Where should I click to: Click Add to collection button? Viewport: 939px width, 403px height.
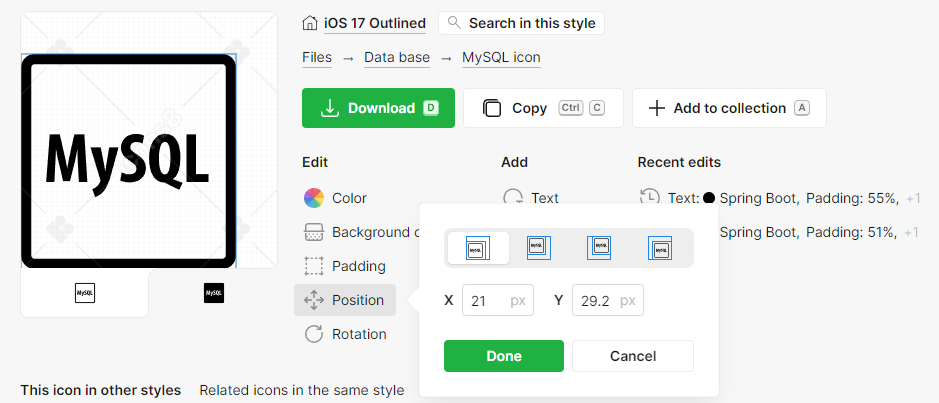pos(729,108)
